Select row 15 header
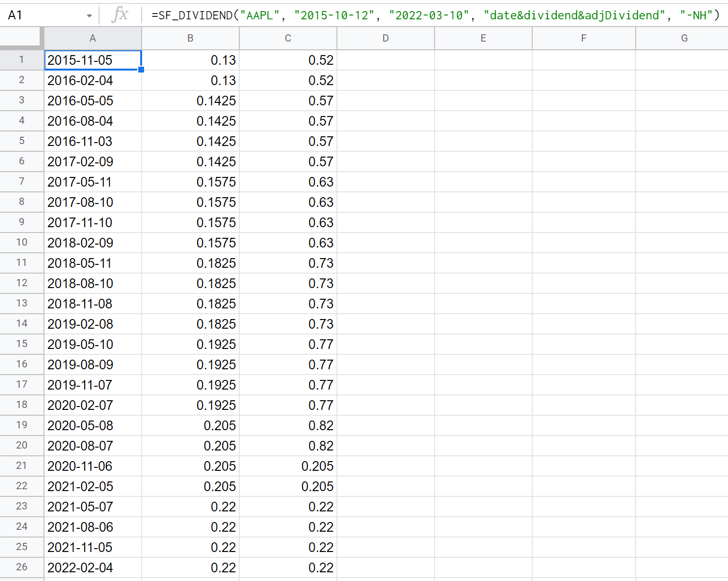This screenshot has width=728, height=581. click(x=22, y=344)
